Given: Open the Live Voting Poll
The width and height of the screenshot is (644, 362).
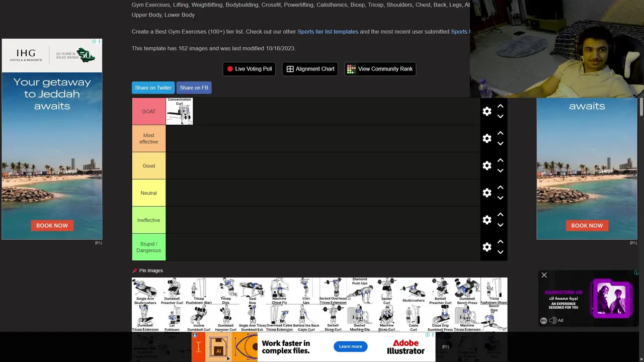Looking at the screenshot, I should point(249,69).
